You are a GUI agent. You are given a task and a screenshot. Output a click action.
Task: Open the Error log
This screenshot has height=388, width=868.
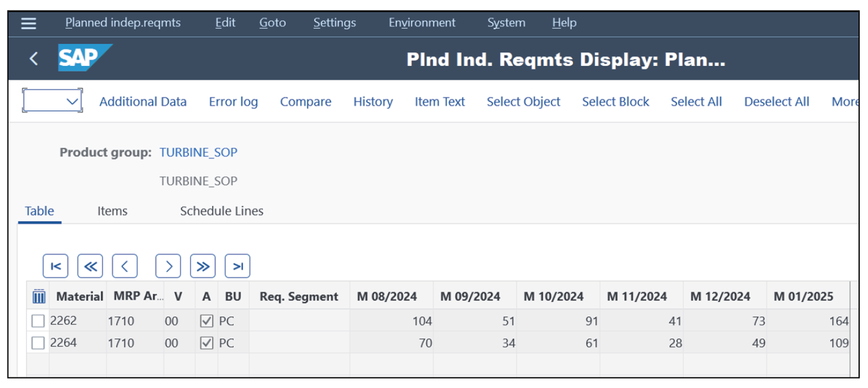pos(233,102)
